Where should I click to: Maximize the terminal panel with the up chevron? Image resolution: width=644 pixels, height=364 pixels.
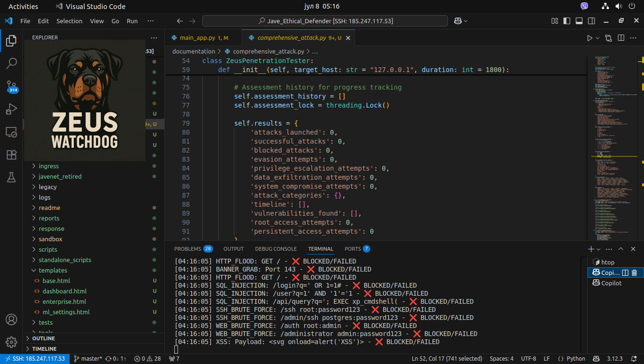click(x=621, y=249)
